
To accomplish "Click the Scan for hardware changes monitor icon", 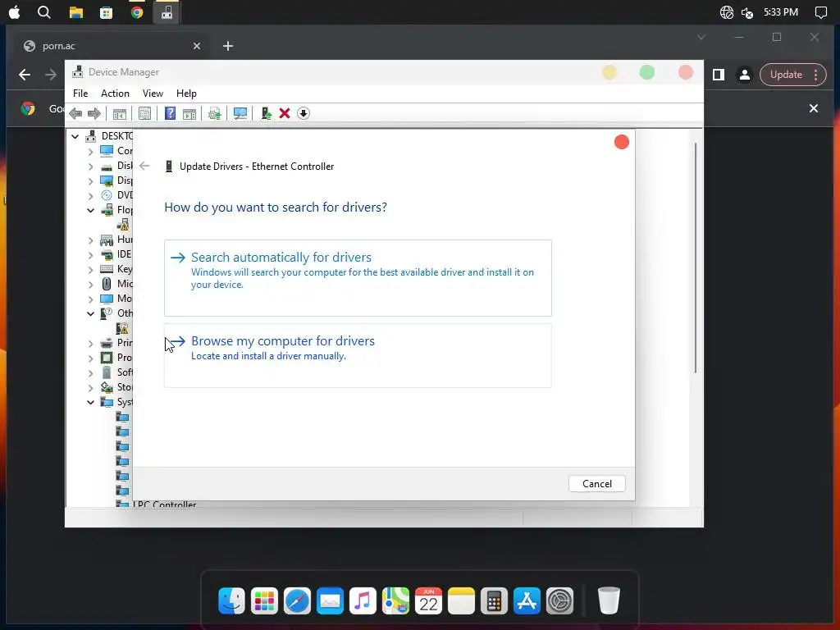I will click(240, 113).
